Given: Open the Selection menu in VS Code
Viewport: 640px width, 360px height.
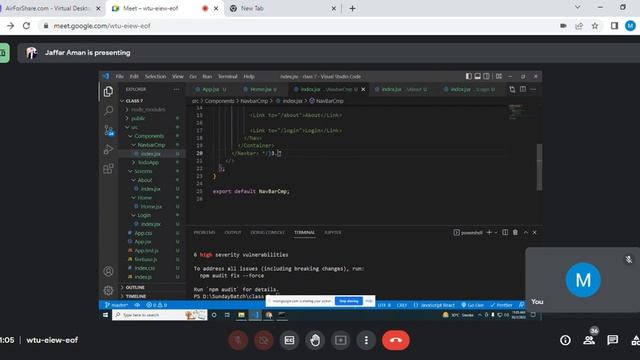Looking at the screenshot, I should 155,76.
